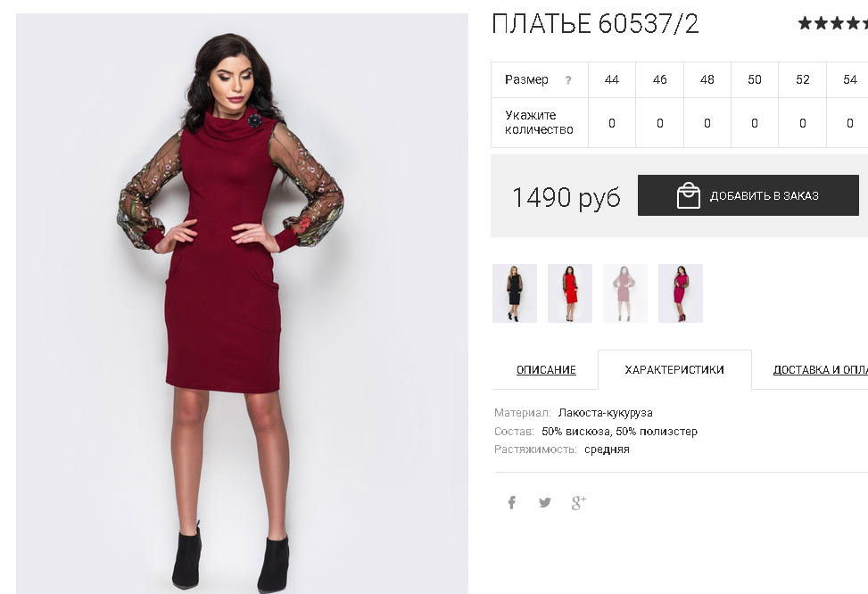Choose the pale pink dress thumbnail

pos(625,293)
